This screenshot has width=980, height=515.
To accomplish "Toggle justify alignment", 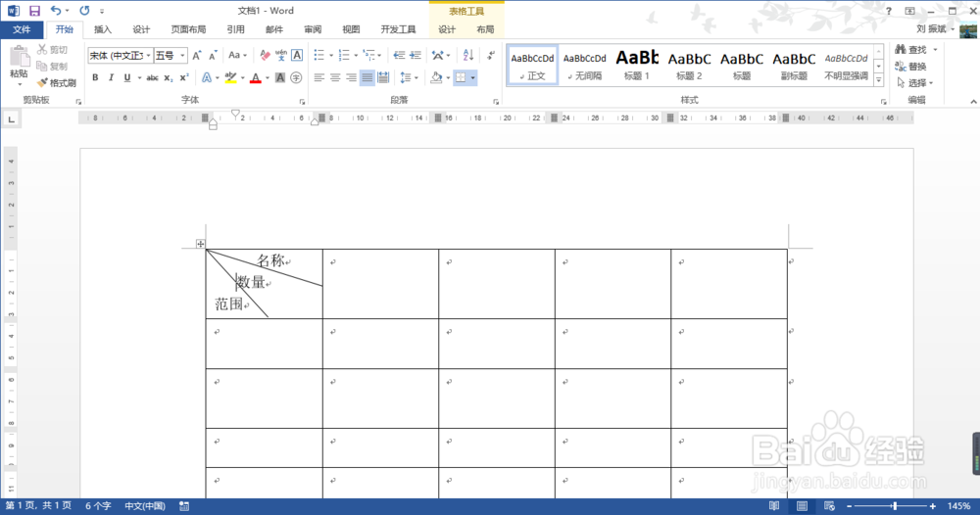I will point(367,77).
